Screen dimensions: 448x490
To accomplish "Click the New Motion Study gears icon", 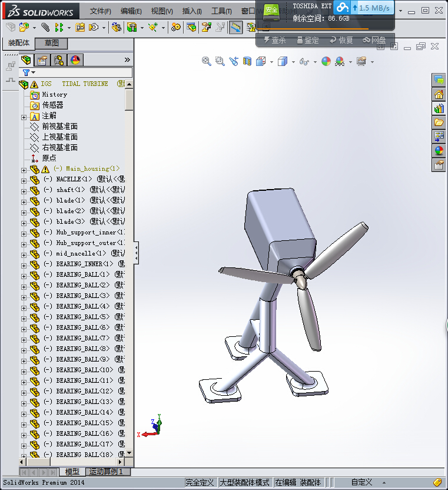I will point(176,27).
